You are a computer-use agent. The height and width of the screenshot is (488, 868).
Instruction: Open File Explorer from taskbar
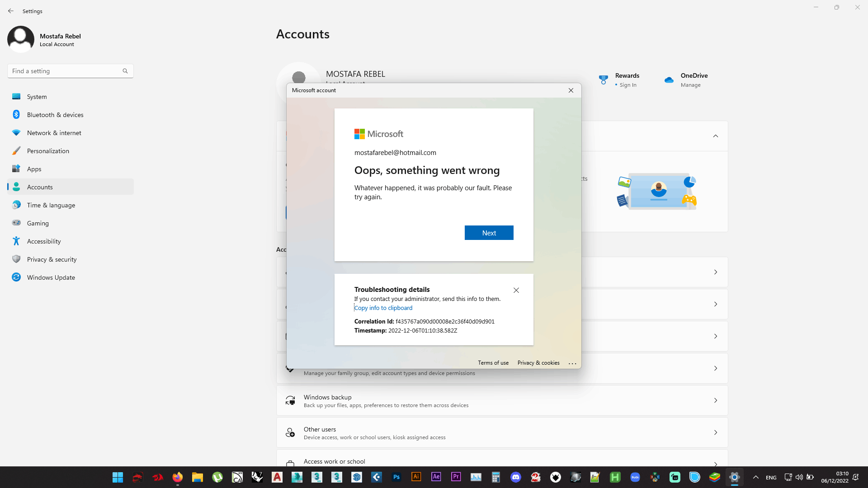coord(197,477)
